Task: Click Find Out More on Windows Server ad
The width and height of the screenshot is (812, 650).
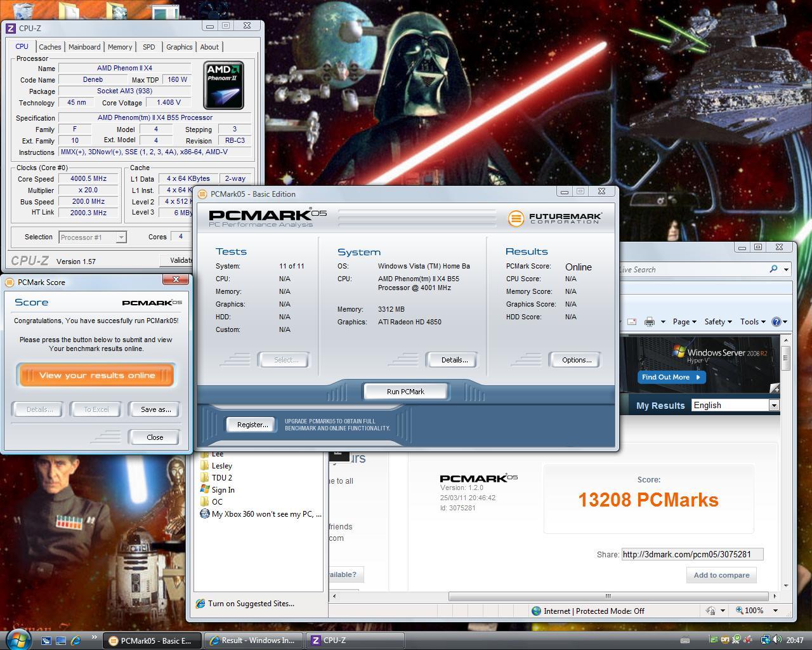Action: pos(671,377)
